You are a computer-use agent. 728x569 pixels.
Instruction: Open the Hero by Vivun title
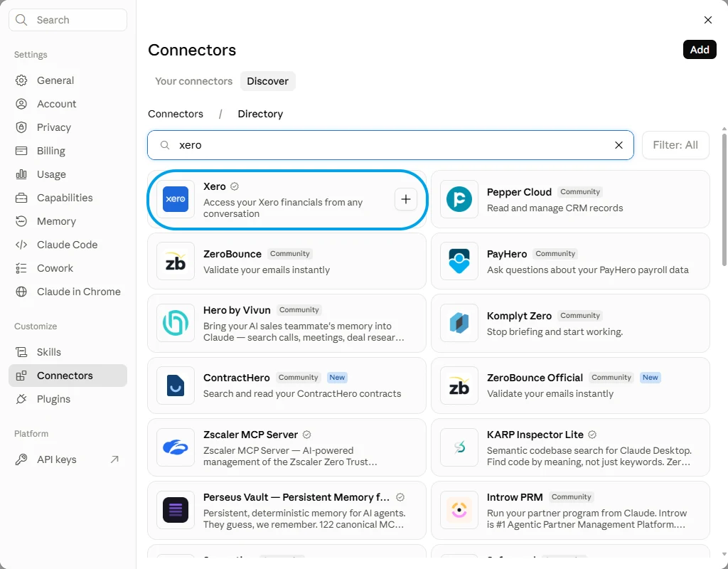(x=237, y=310)
